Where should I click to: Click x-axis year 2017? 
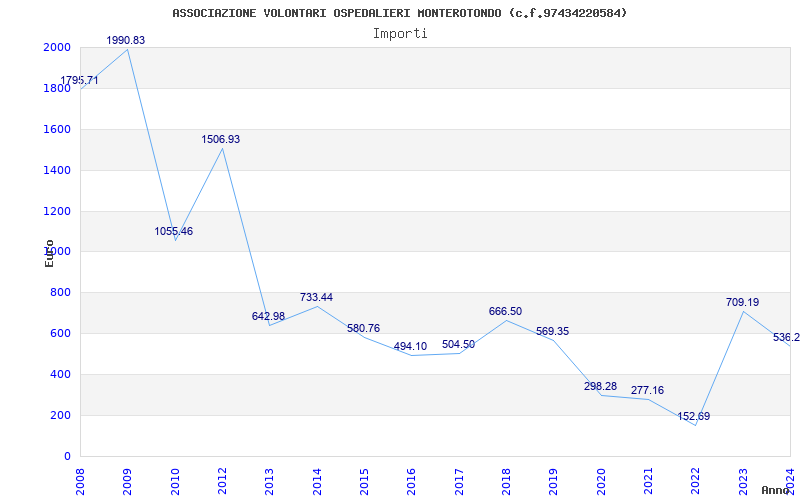tap(459, 481)
